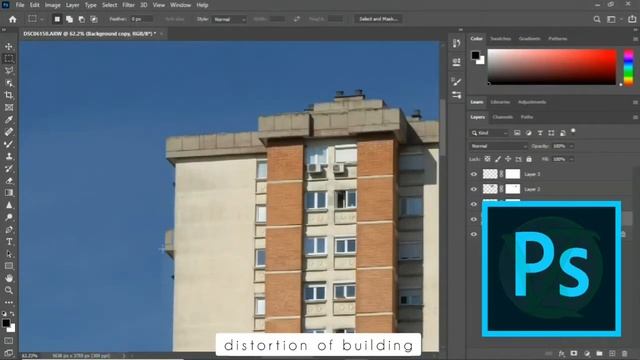The height and width of the screenshot is (360, 640).
Task: Toggle Lock Image Pixels brush icon
Action: click(x=498, y=159)
